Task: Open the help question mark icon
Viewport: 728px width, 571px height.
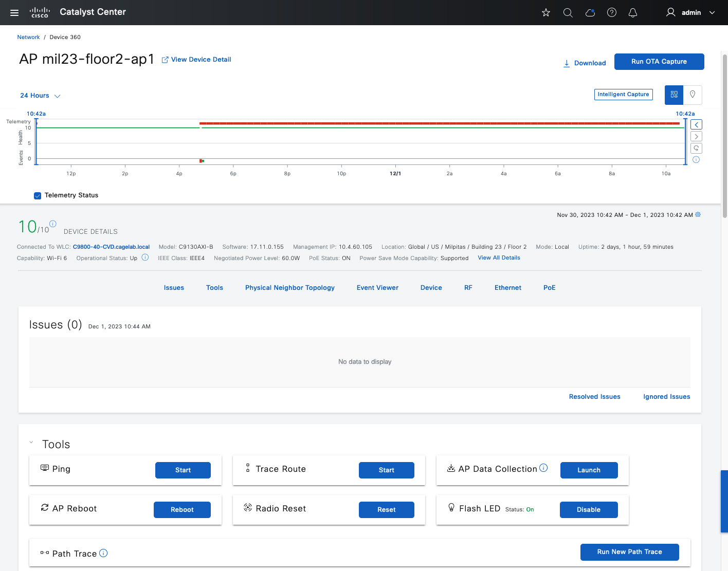Action: [x=612, y=13]
